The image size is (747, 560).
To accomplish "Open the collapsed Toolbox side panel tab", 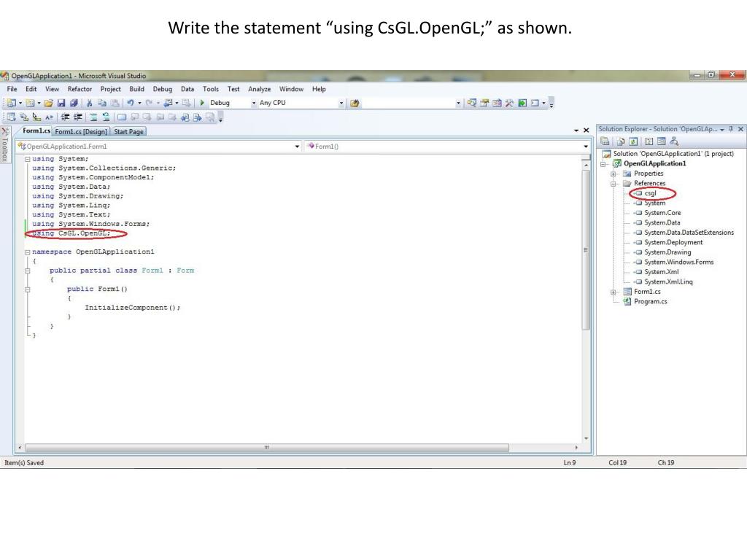I will [x=5, y=145].
